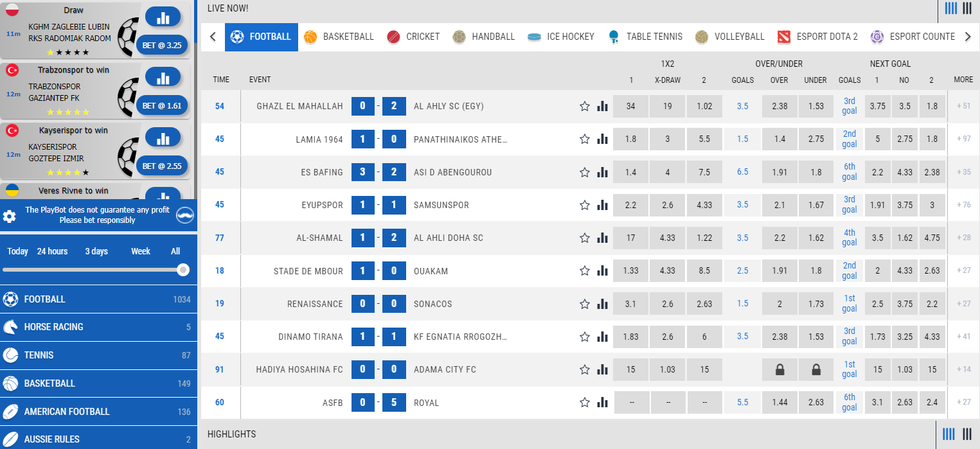Image resolution: width=980 pixels, height=449 pixels.
Task: Place bet at 3.25 on Draw
Action: (x=162, y=46)
